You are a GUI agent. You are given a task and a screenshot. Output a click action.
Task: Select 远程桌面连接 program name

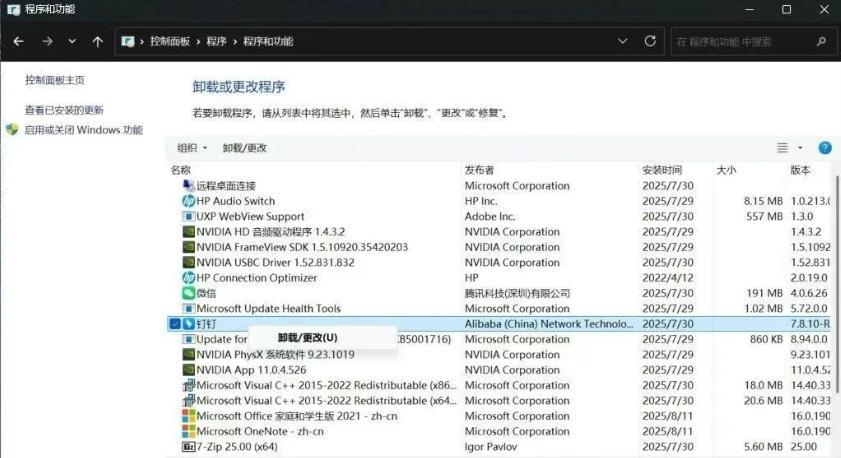click(x=226, y=186)
